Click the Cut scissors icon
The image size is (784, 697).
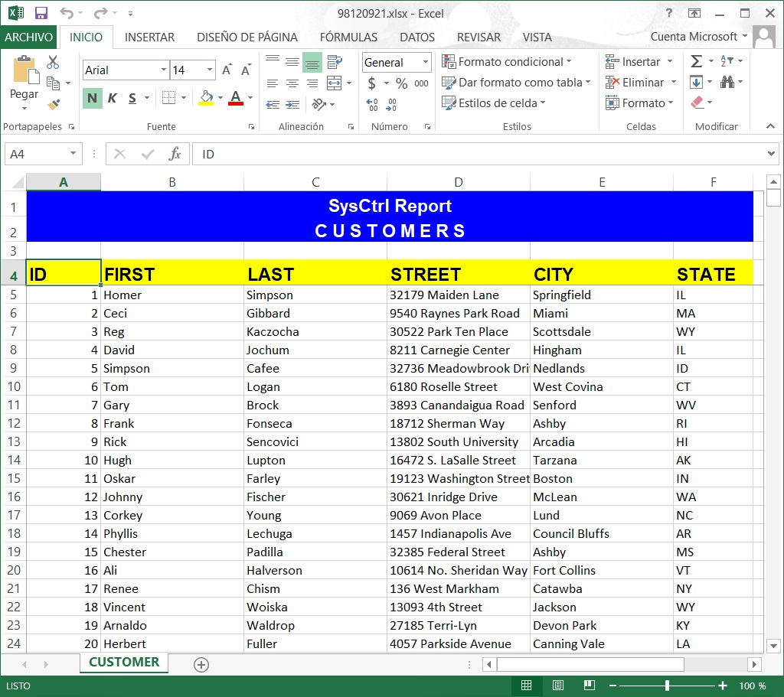(x=53, y=62)
